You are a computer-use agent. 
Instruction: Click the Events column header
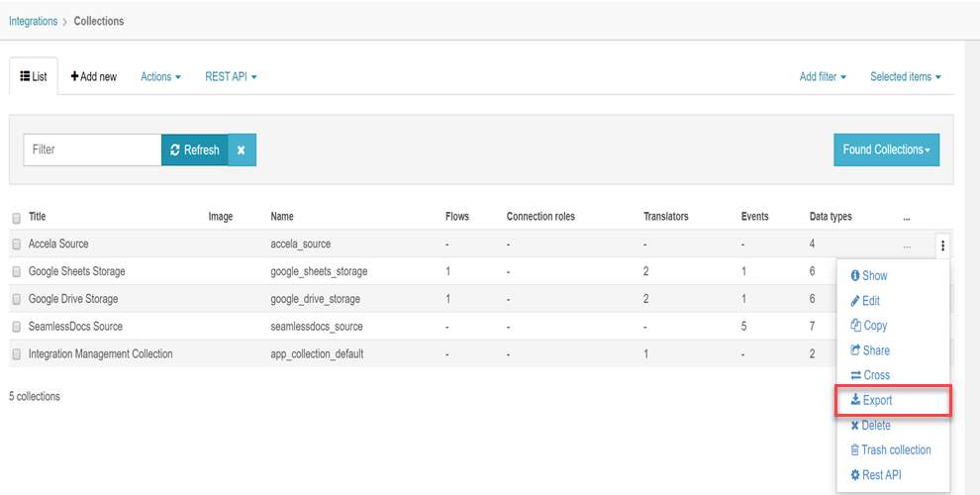[755, 216]
